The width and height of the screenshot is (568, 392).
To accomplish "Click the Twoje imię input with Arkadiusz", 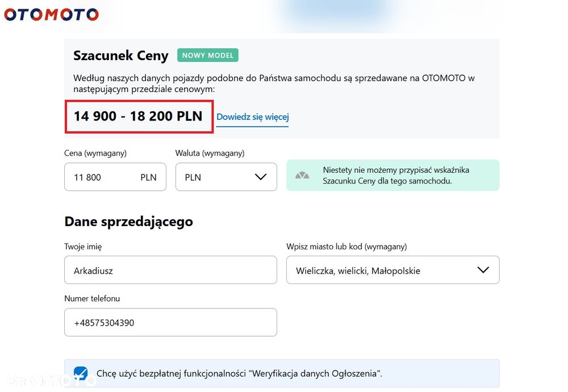I will point(170,270).
